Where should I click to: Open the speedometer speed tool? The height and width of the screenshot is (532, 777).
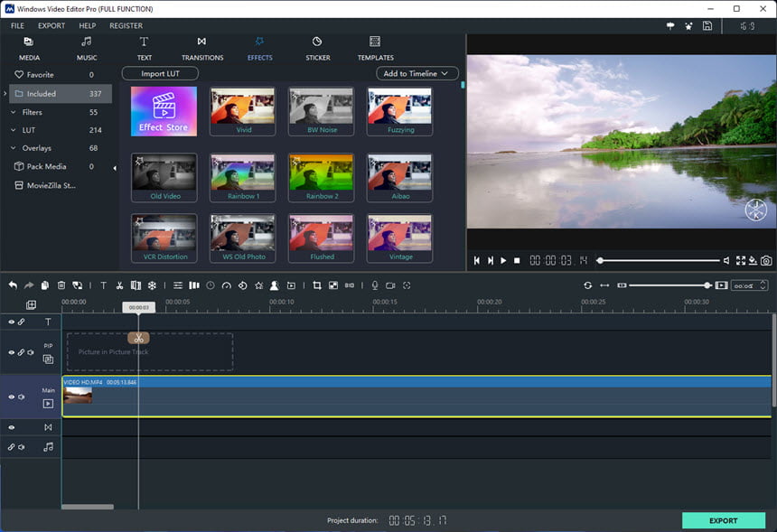tap(227, 285)
